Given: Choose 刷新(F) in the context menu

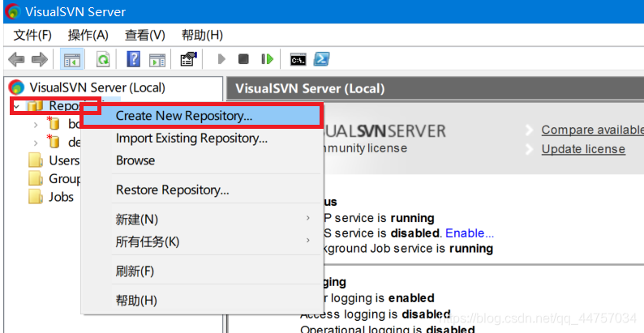Looking at the screenshot, I should click(201, 271).
